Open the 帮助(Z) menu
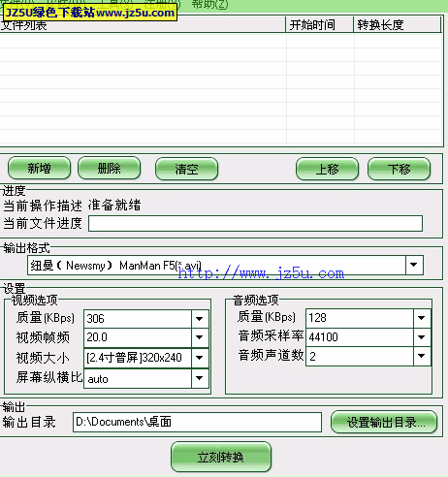Viewport: 448px width, 477px height. coord(209,4)
